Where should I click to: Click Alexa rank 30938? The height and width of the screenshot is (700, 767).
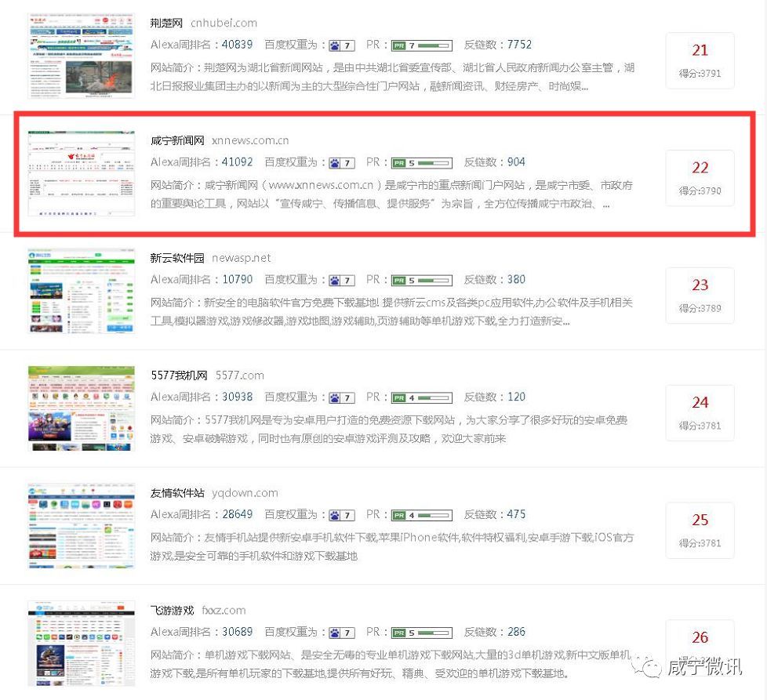point(238,397)
